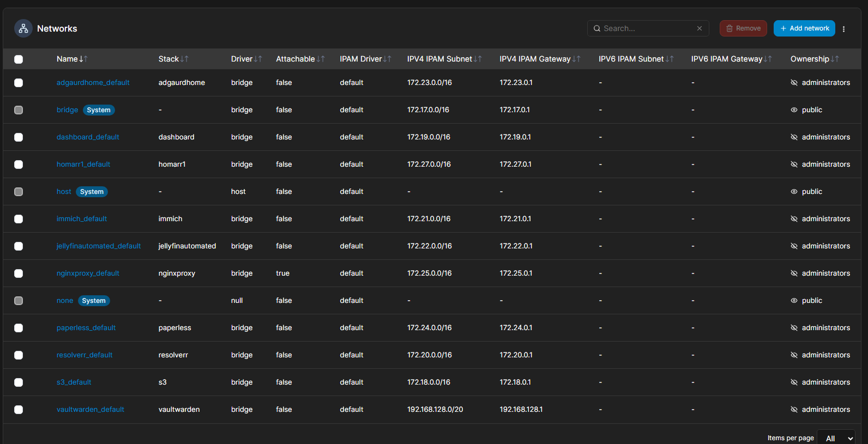This screenshot has height=444, width=868.
Task: Click the Add network button
Action: [x=804, y=28]
